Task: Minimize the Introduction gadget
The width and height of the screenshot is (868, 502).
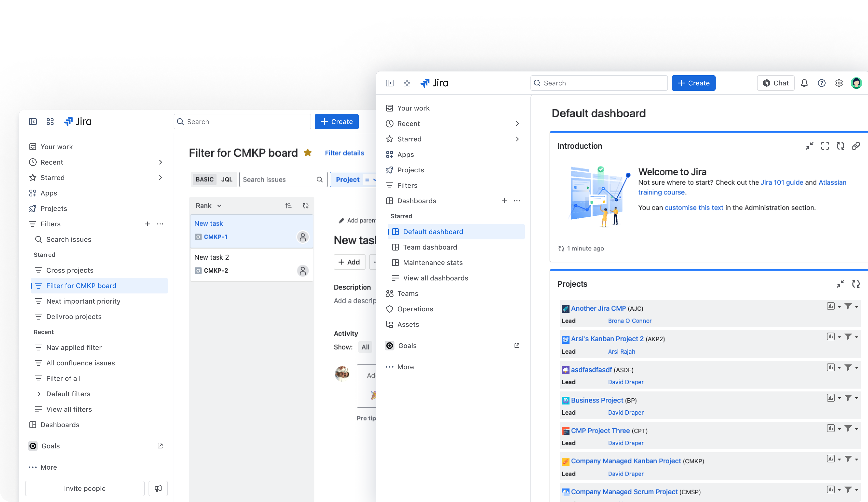Action: [809, 146]
